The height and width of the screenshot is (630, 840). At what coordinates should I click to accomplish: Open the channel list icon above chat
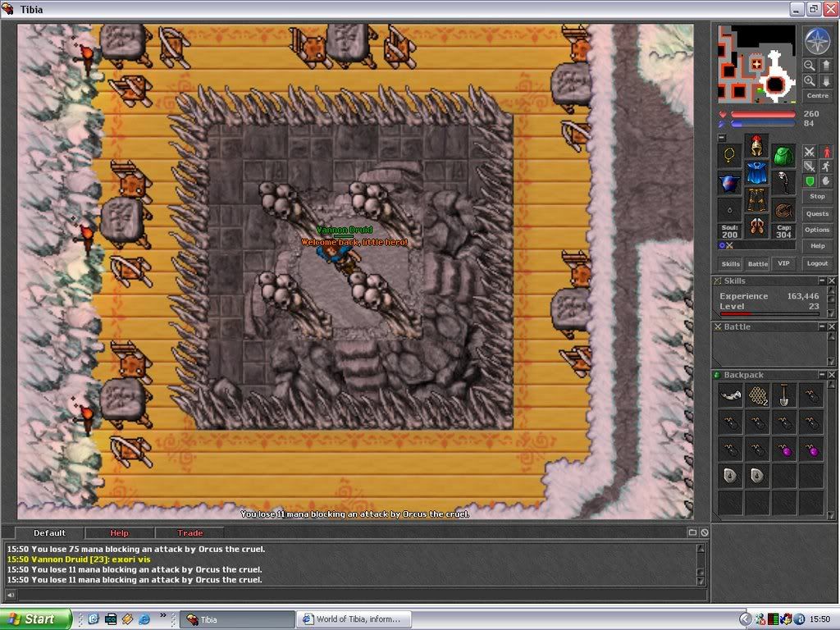click(x=692, y=532)
